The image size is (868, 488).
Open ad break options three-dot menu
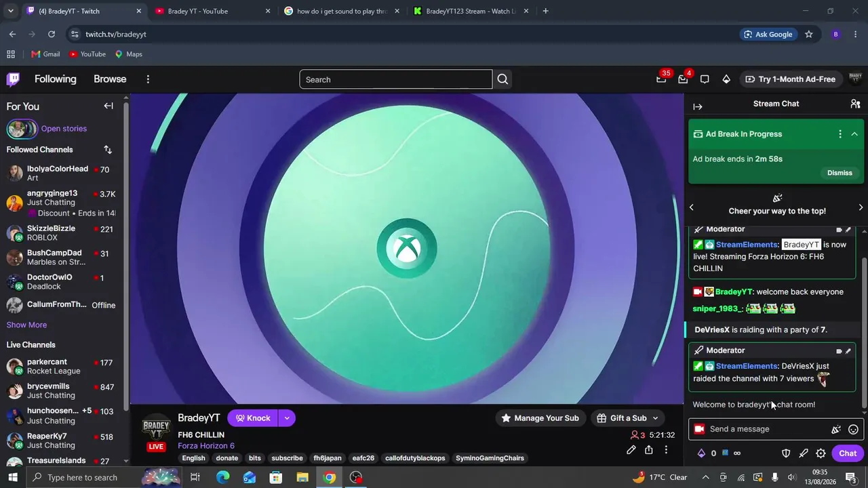pyautogui.click(x=840, y=134)
